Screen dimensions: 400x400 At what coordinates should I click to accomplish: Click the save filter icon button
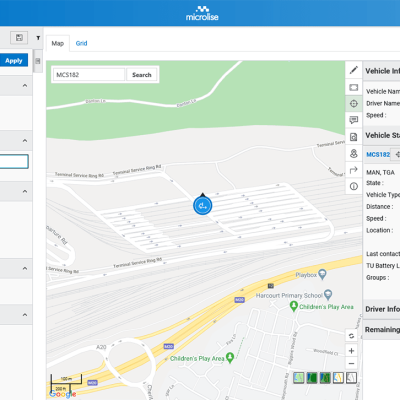[19, 38]
